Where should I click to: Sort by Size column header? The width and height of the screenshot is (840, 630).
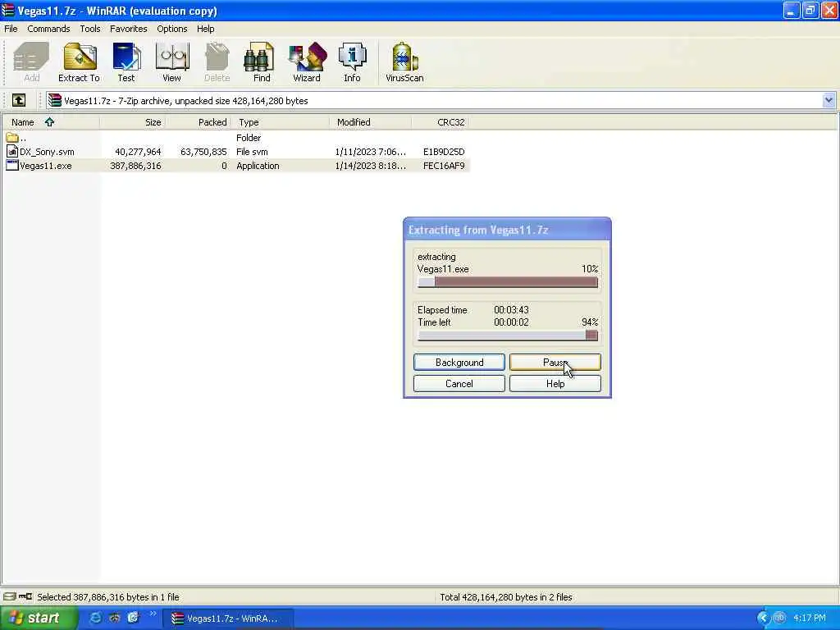tap(132, 122)
